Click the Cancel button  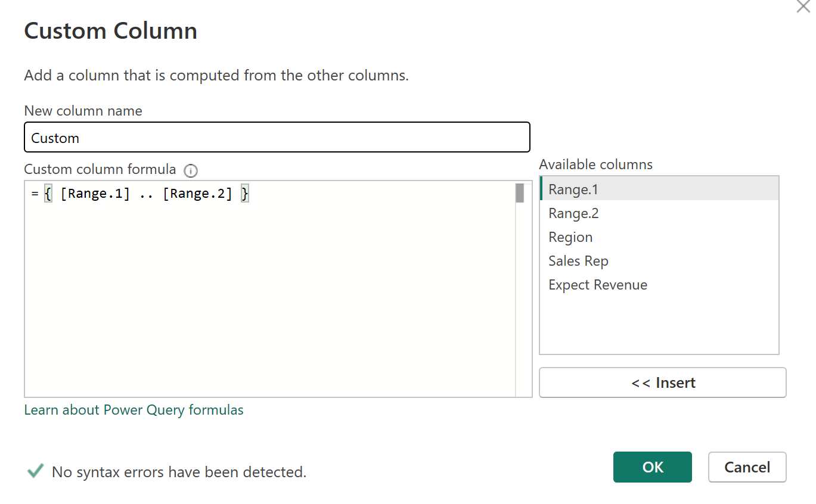click(x=747, y=467)
